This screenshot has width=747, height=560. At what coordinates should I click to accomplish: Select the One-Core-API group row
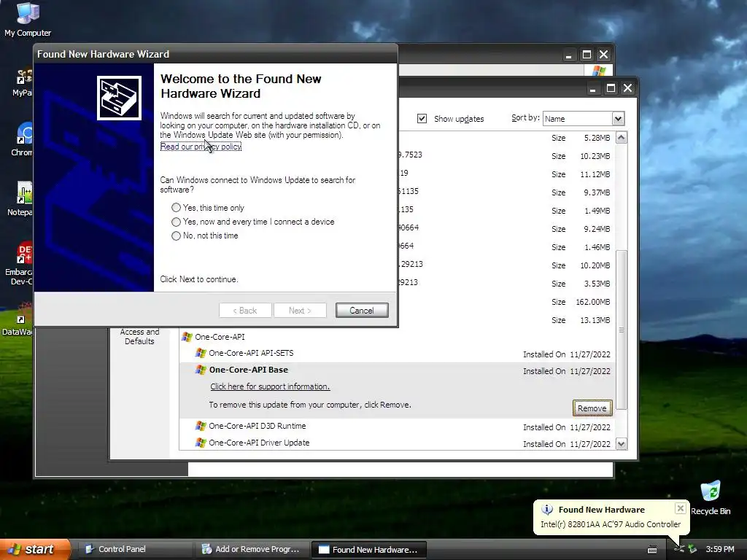coord(396,337)
